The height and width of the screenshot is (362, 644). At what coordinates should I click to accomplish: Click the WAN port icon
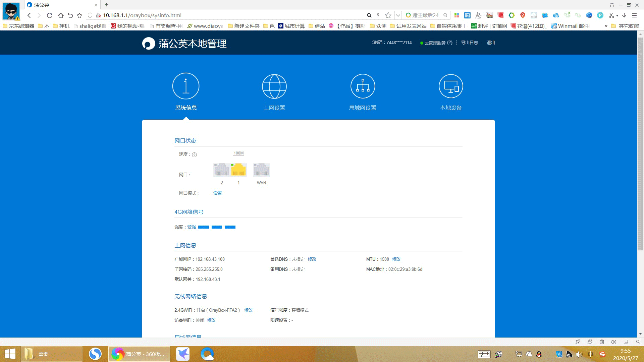click(261, 170)
